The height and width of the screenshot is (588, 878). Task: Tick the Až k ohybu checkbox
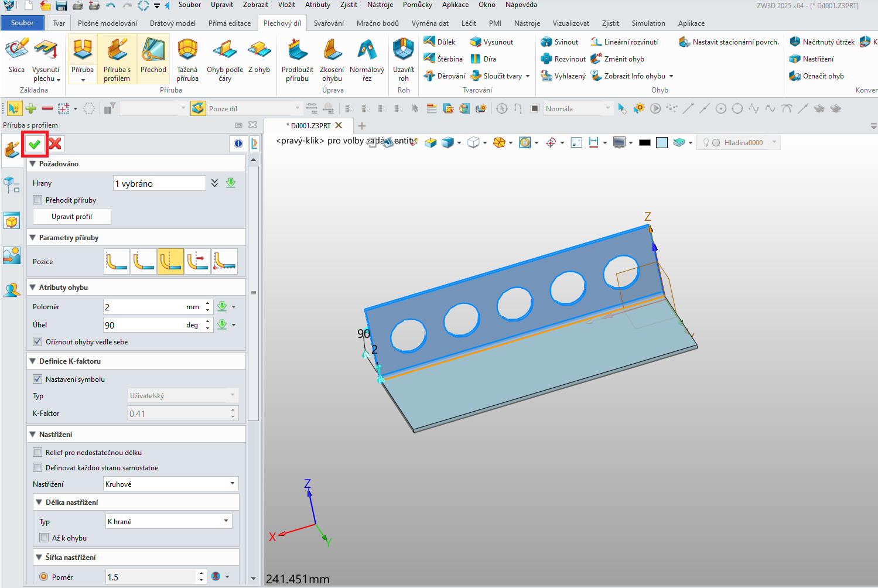(44, 538)
